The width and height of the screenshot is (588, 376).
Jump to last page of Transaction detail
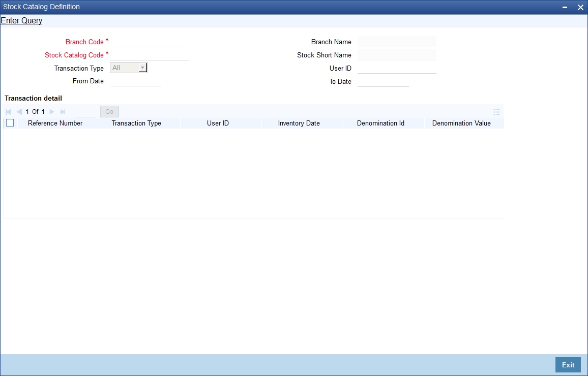click(x=62, y=112)
